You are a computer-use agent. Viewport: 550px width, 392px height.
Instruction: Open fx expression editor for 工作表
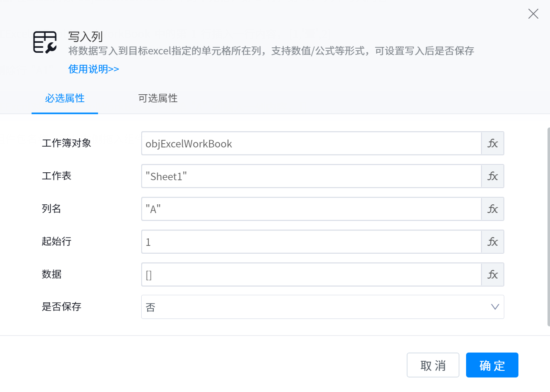pyautogui.click(x=493, y=176)
